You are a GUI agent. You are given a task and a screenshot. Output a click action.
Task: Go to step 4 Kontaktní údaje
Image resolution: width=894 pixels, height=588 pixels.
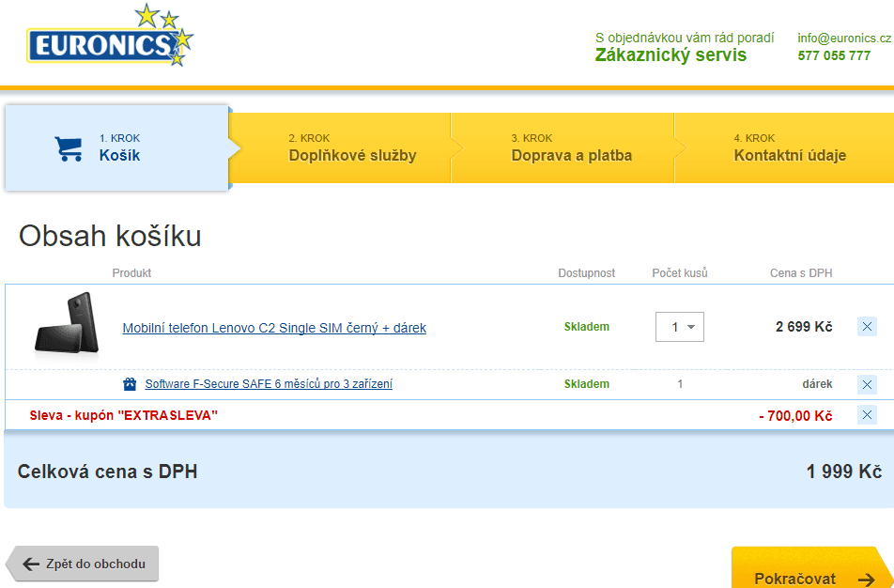point(784,147)
